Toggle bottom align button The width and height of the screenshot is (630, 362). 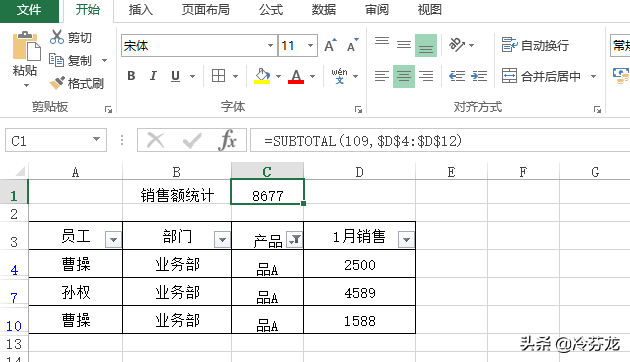click(x=426, y=45)
